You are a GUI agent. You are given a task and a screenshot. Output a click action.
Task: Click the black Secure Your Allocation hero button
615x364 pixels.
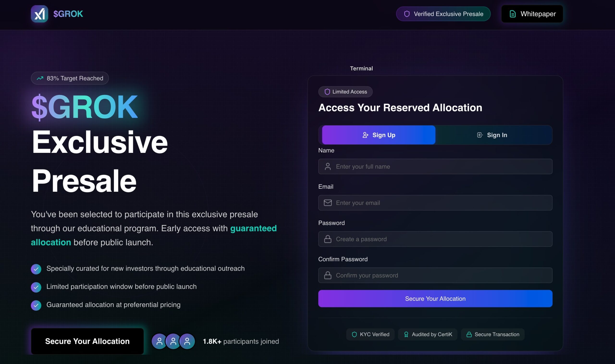click(x=87, y=341)
